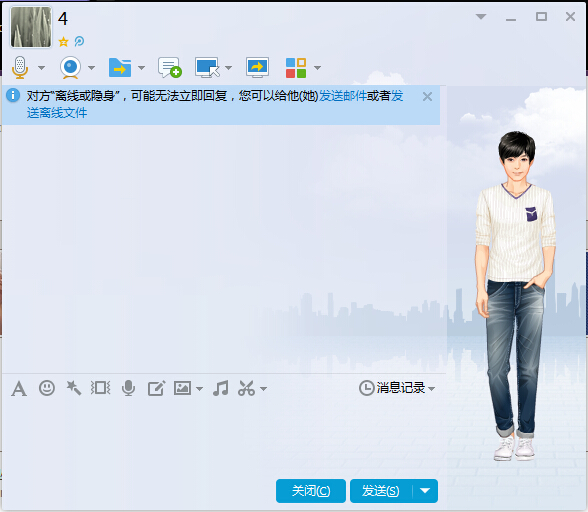
Task: Open the remote desktop icon
Action: click(x=207, y=68)
